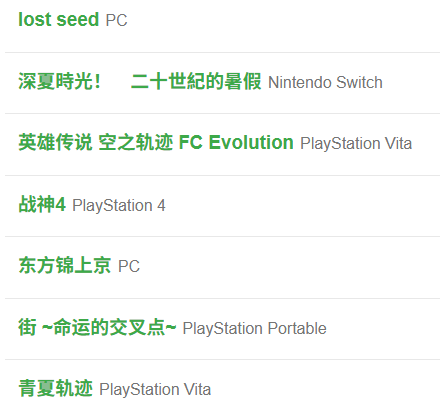440x409 pixels.
Task: Open the 东方锦上京 game link
Action: pos(65,265)
